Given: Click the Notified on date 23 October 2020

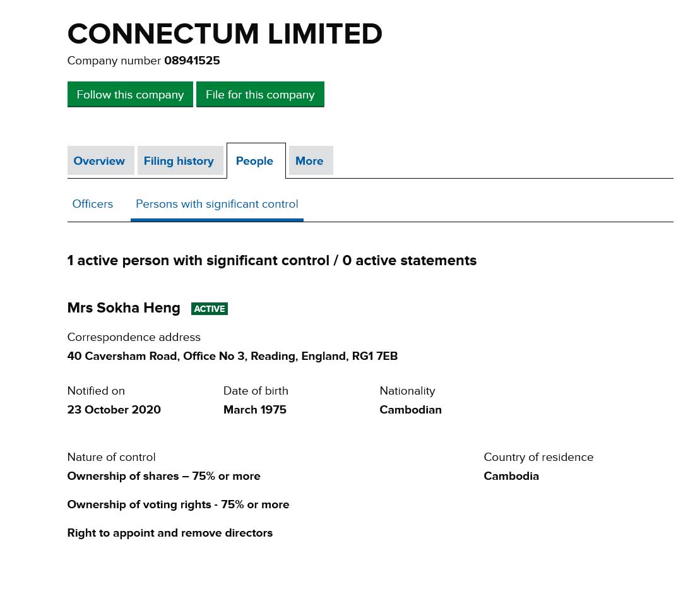Looking at the screenshot, I should click(x=114, y=410).
